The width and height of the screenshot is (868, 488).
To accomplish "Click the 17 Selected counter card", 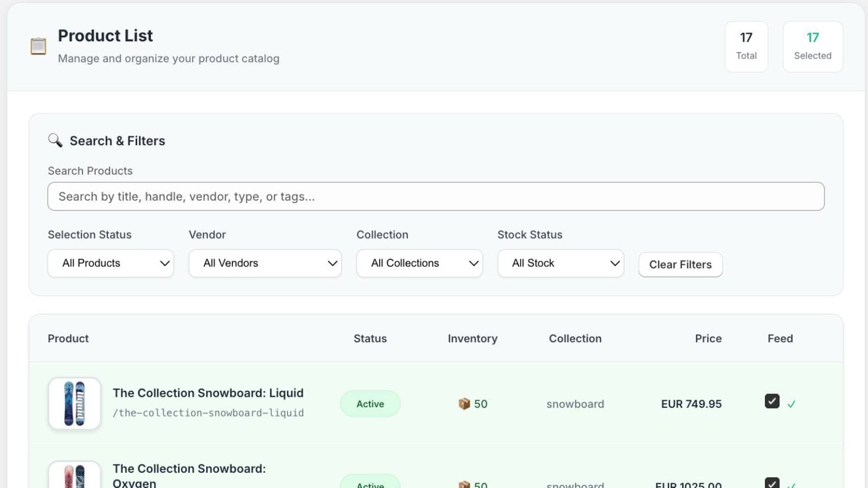I will point(813,47).
